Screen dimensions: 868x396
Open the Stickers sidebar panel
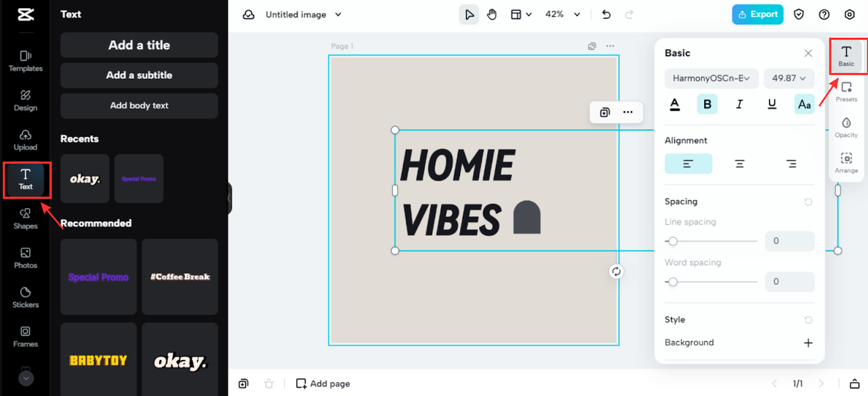(26, 297)
